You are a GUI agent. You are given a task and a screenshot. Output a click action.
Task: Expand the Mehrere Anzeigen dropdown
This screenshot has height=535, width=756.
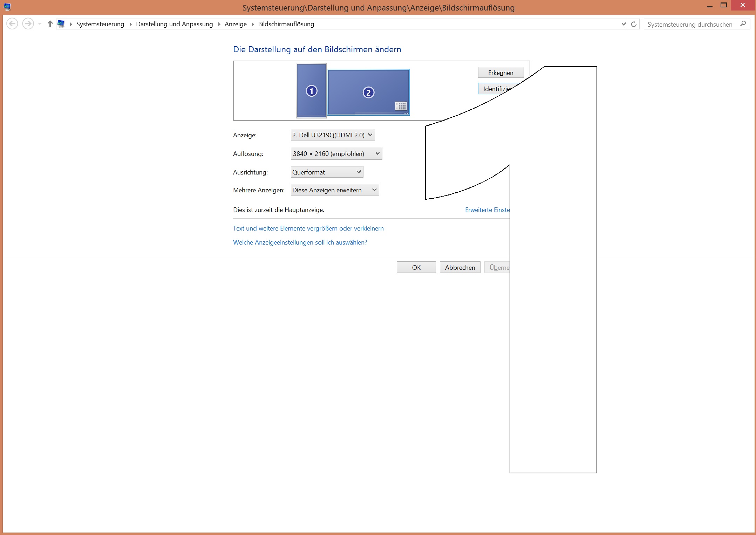[x=335, y=190]
